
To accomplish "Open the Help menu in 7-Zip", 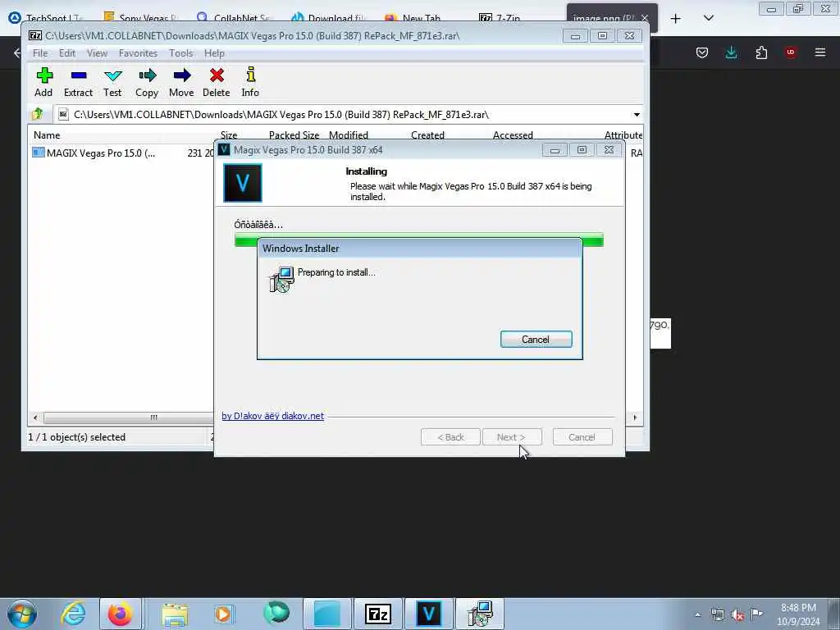I will pos(214,53).
